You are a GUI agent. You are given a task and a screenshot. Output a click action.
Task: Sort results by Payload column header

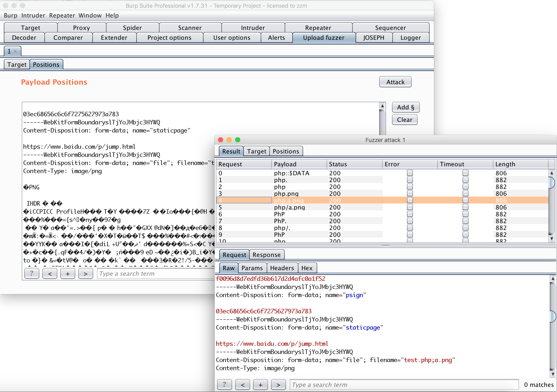[x=299, y=164]
